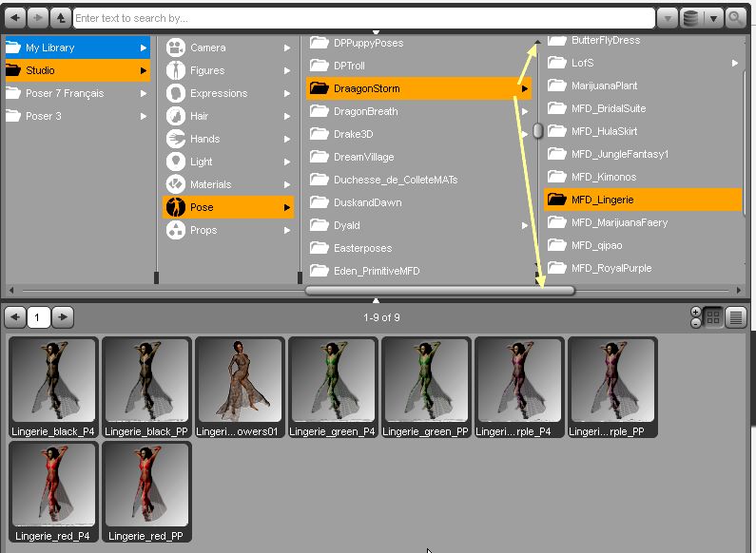Select the Lingerie_black_PP thumbnail
Viewport: 756px width, 553px height.
pos(146,388)
